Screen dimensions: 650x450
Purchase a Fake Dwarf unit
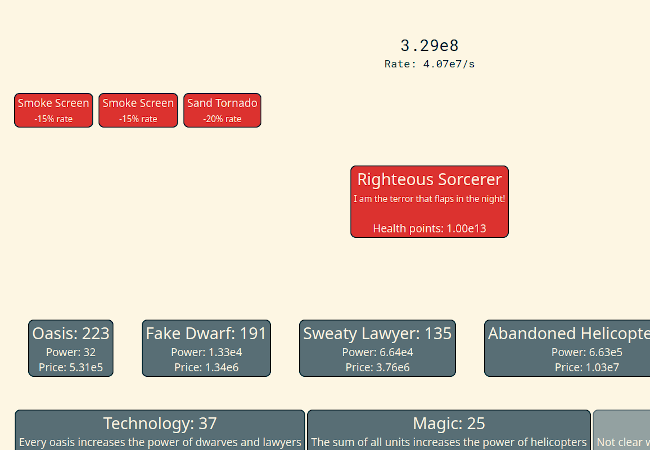(x=206, y=348)
